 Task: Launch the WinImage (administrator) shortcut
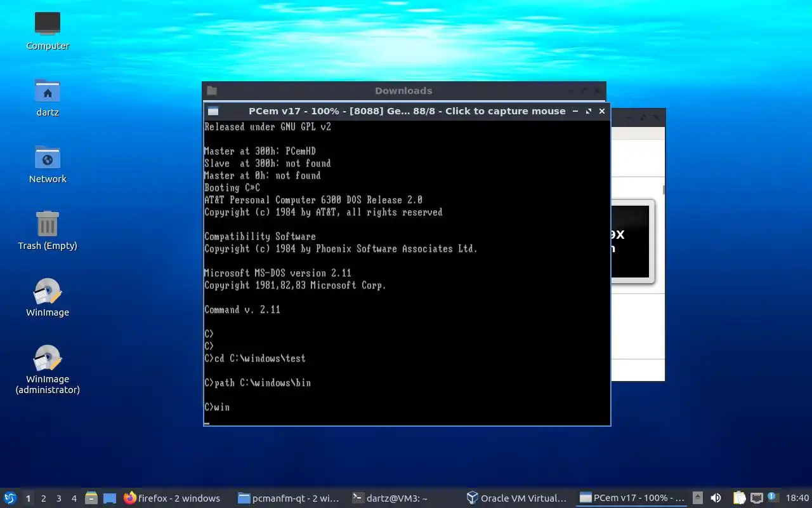[x=48, y=370]
